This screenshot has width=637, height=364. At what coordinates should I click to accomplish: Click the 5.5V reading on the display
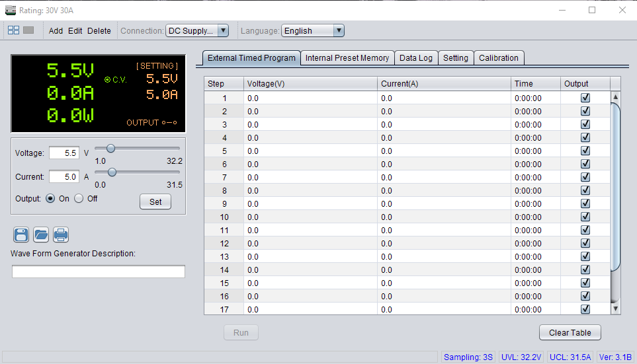click(70, 71)
